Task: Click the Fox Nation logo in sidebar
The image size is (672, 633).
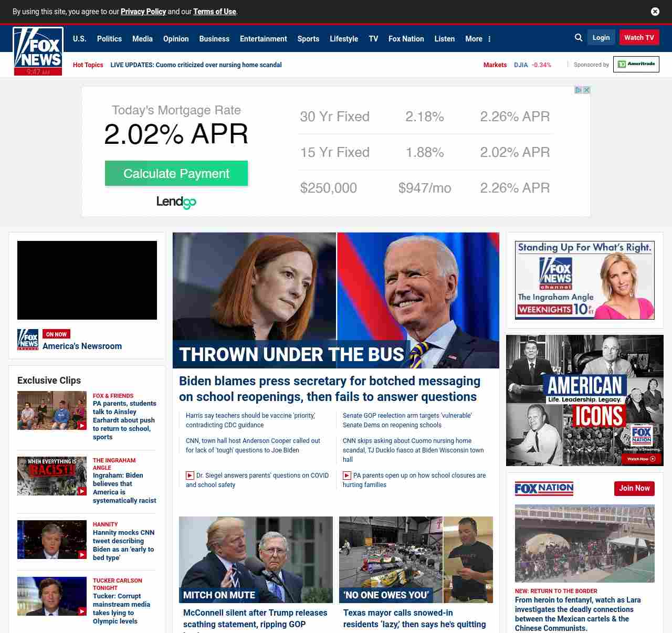Action: 544,489
